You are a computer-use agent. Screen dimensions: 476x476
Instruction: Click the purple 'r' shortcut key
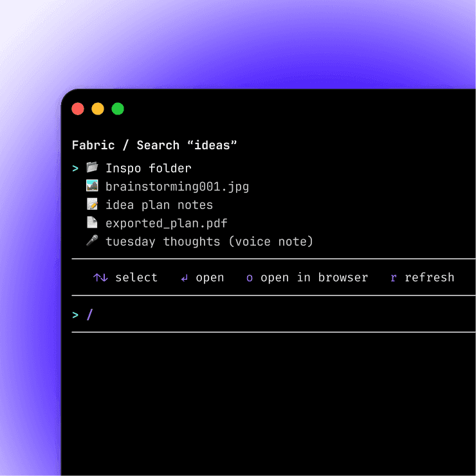394,278
